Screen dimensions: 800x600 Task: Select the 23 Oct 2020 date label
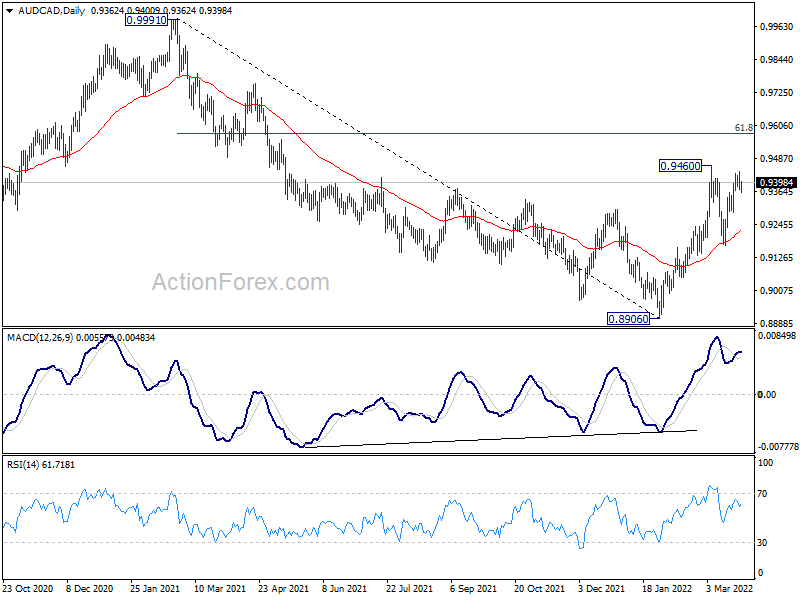click(x=28, y=589)
